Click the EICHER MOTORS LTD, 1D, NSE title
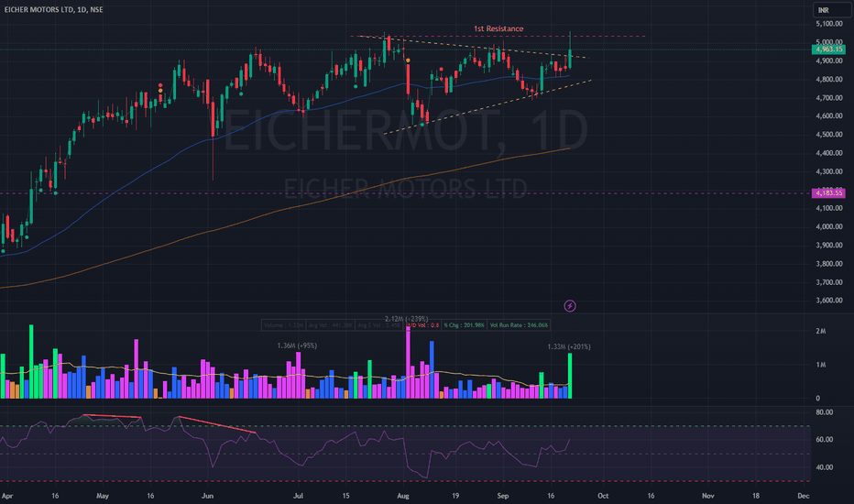854x504 pixels. pyautogui.click(x=53, y=9)
